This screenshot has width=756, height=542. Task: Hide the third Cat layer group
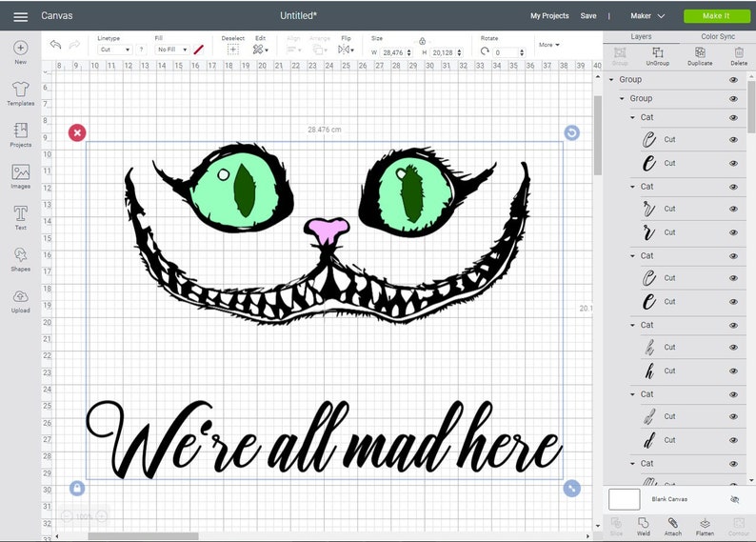733,256
